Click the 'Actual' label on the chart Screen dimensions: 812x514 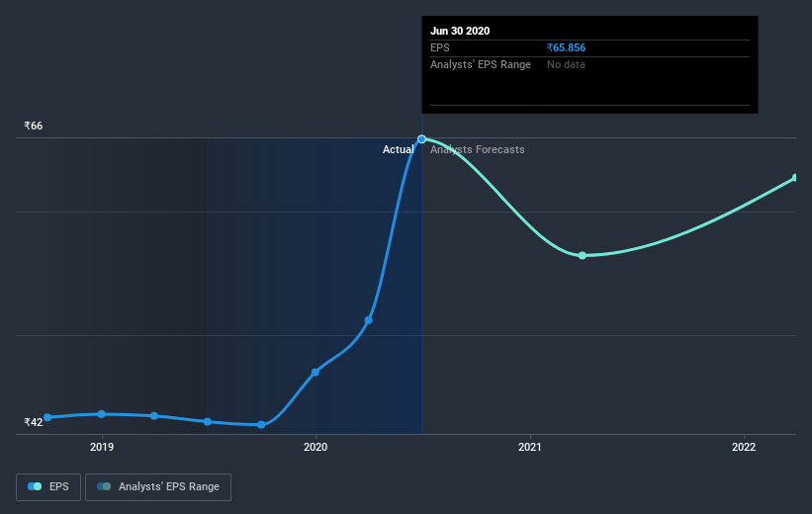click(x=398, y=149)
